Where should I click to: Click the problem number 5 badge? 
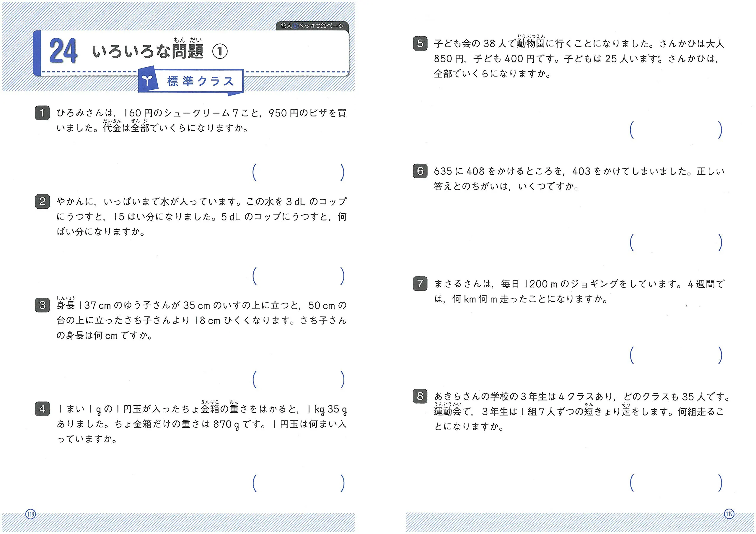tap(420, 43)
